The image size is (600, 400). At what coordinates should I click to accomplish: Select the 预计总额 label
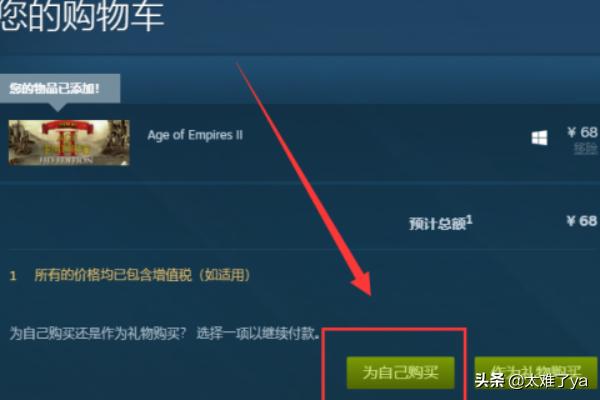click(x=437, y=224)
